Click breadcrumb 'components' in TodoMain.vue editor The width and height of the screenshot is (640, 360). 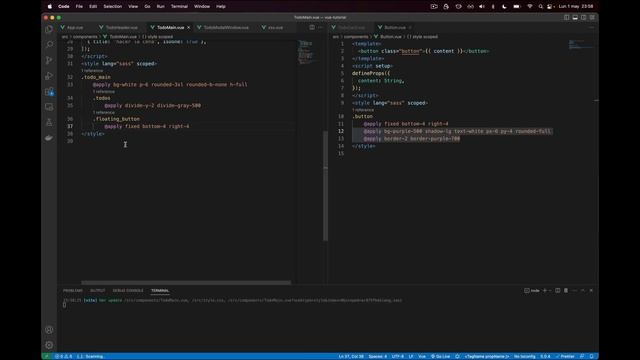(85, 37)
